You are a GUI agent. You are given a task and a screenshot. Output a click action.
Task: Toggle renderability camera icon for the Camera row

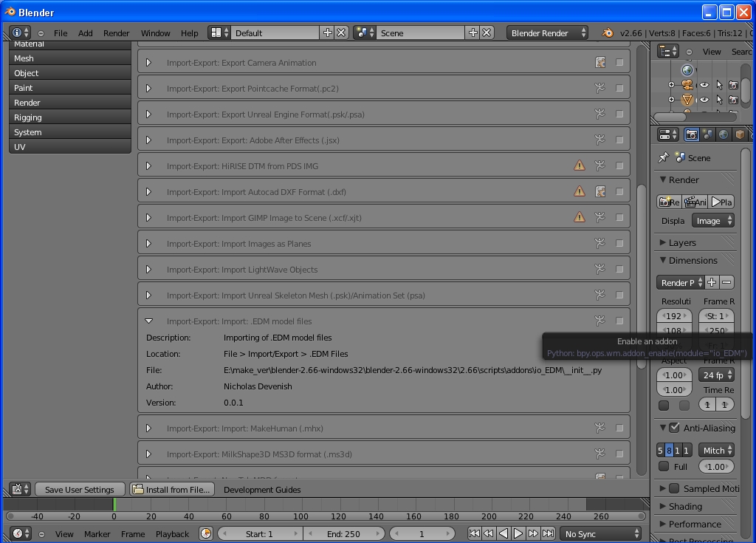click(734, 85)
